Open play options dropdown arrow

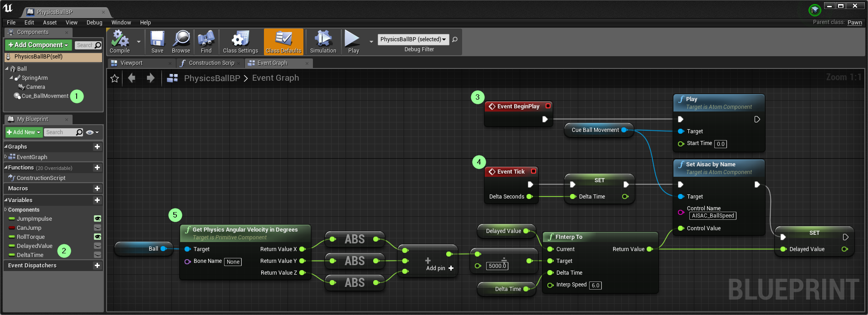tap(371, 42)
